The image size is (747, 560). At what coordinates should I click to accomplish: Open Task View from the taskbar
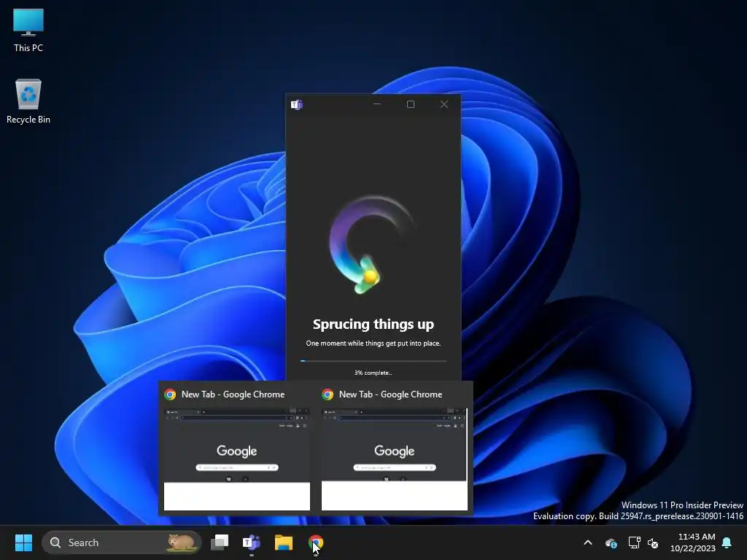220,542
